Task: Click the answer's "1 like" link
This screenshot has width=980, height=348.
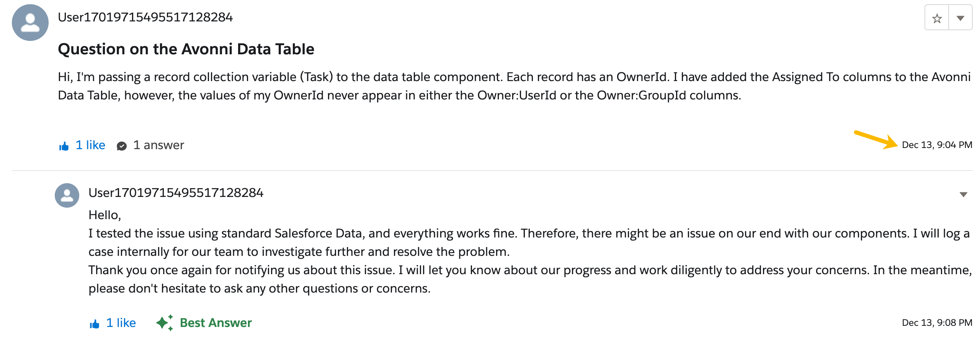Action: click(x=121, y=323)
